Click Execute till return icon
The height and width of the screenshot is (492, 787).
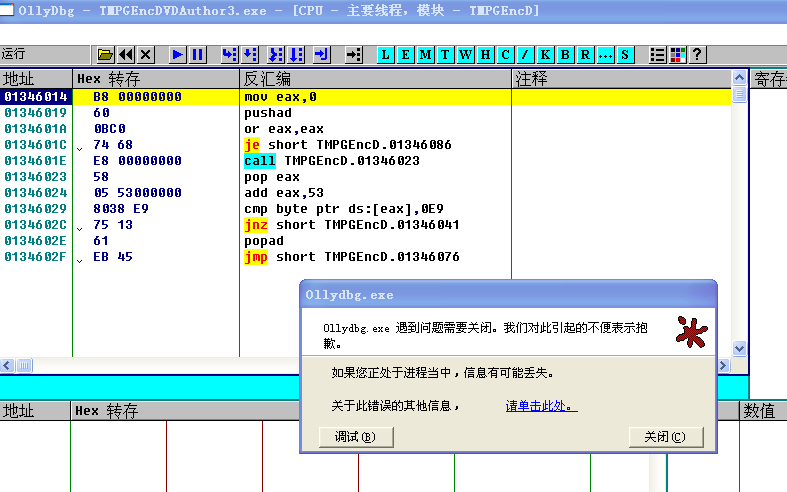321,54
